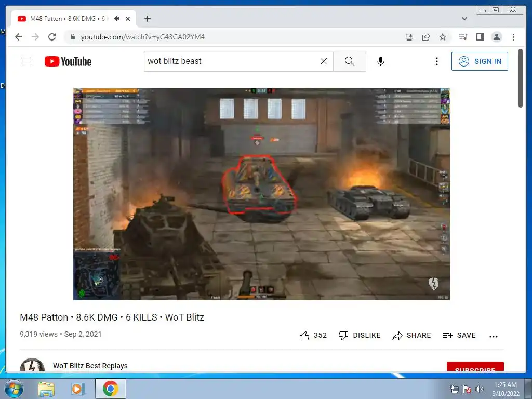
Task: Mute the tab via speaker icon
Action: (x=117, y=18)
